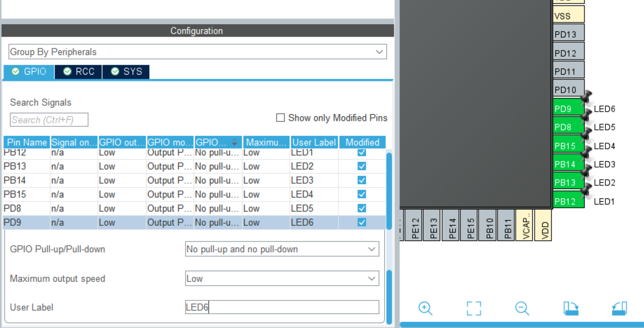Click the zoom in magnifier icon

point(425,308)
